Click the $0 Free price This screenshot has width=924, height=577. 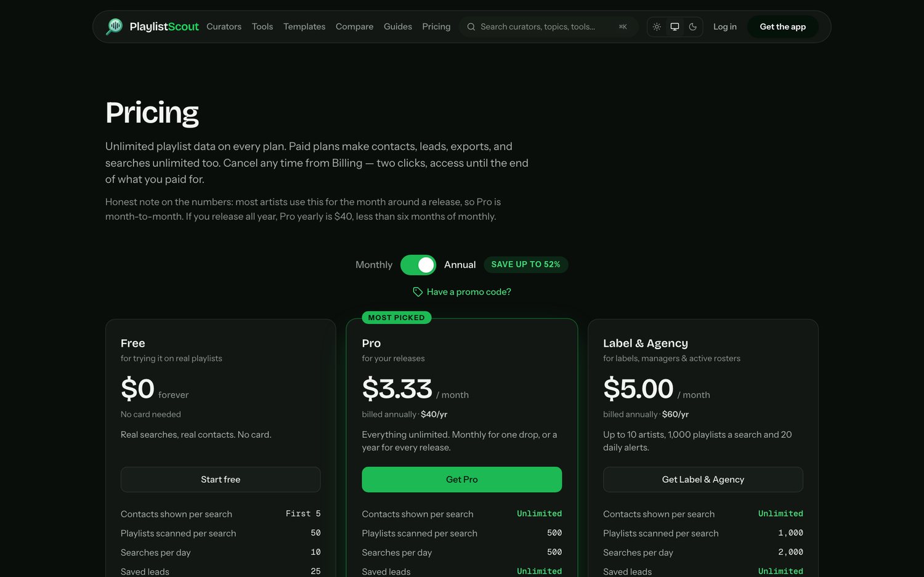tap(137, 389)
